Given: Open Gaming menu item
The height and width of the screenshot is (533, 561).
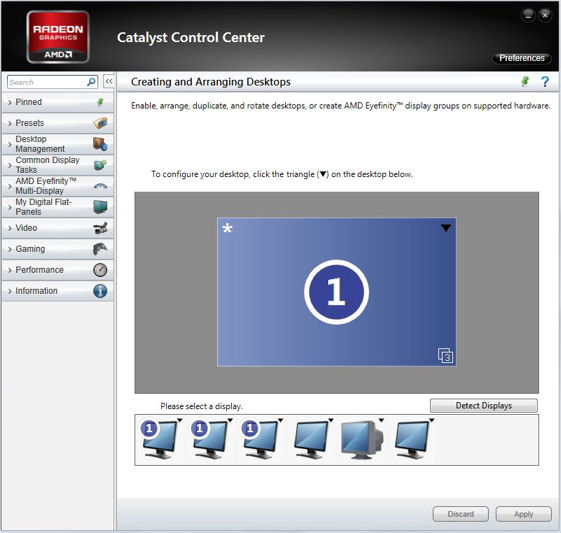Looking at the screenshot, I should 58,249.
